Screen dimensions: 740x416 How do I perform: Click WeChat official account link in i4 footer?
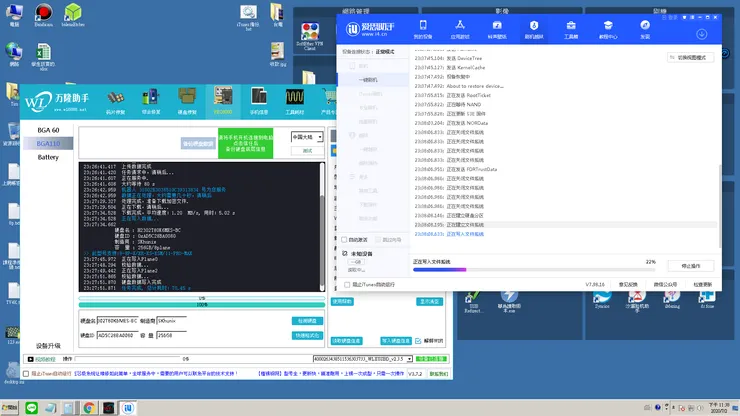(x=665, y=285)
